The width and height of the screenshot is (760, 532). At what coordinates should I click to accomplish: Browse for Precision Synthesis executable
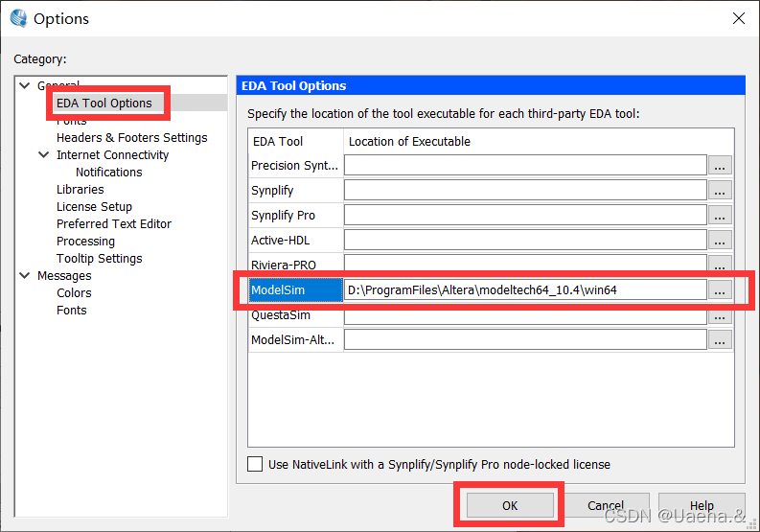click(720, 166)
